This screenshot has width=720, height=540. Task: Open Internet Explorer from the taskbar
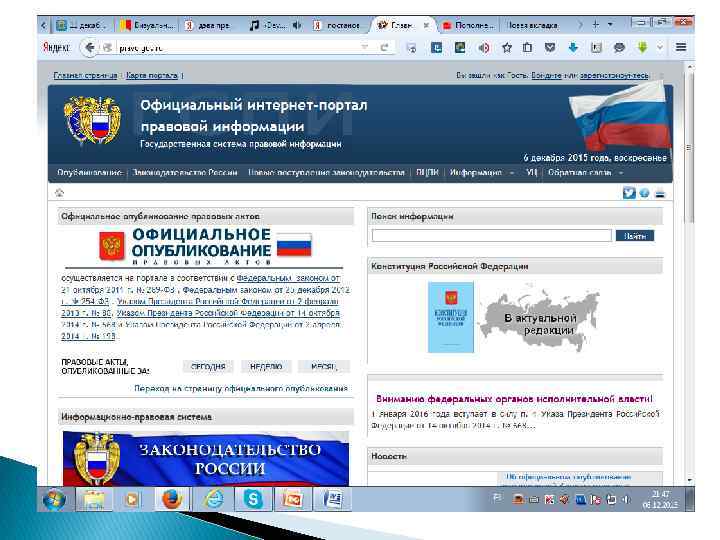pos(214,499)
